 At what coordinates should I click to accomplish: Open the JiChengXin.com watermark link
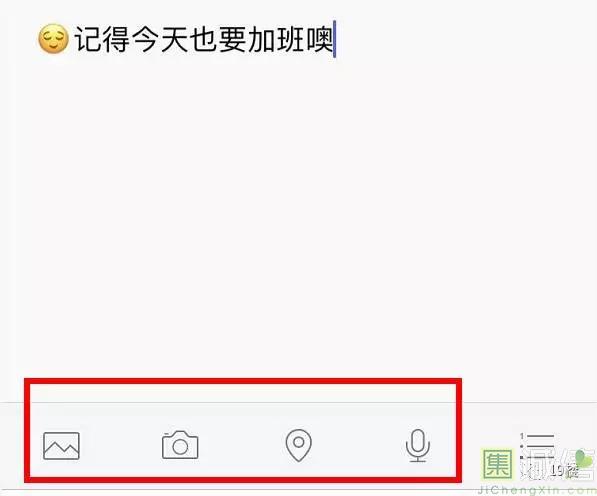[x=536, y=490]
